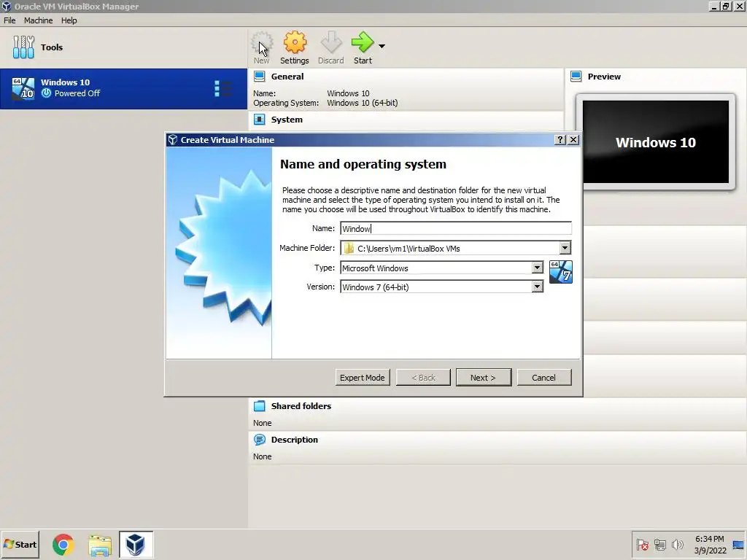Expand the Start button dropdown arrow
747x560 pixels.
(x=382, y=46)
